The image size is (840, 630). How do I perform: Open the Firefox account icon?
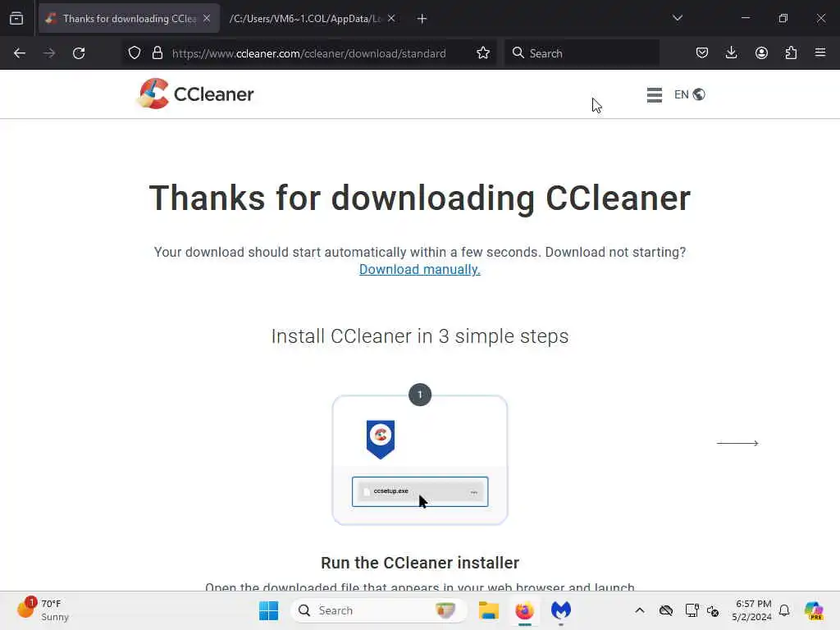tap(761, 53)
